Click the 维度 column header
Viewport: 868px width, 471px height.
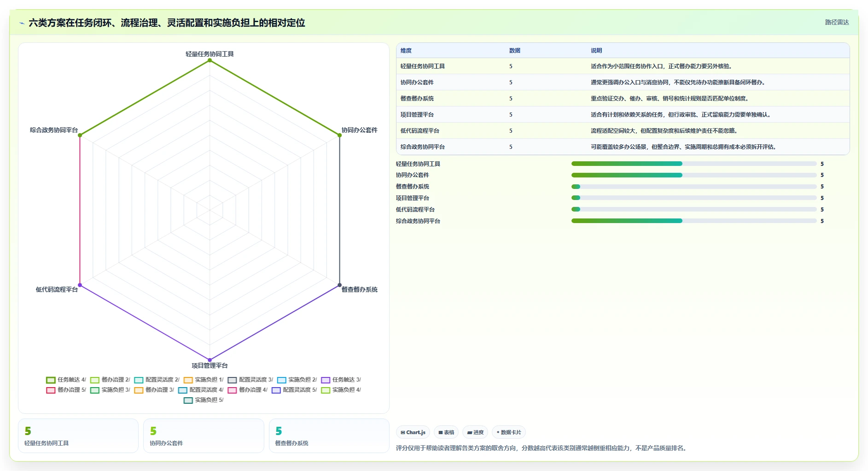pyautogui.click(x=406, y=51)
